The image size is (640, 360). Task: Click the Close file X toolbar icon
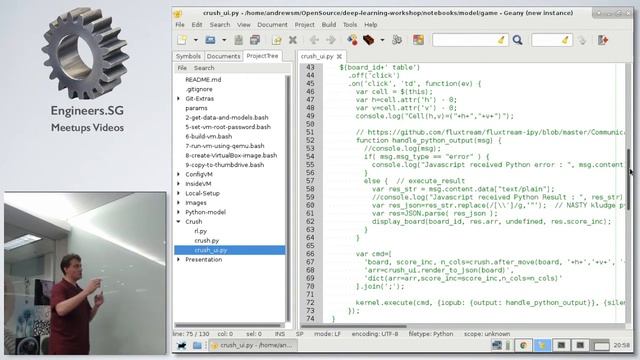(x=293, y=40)
